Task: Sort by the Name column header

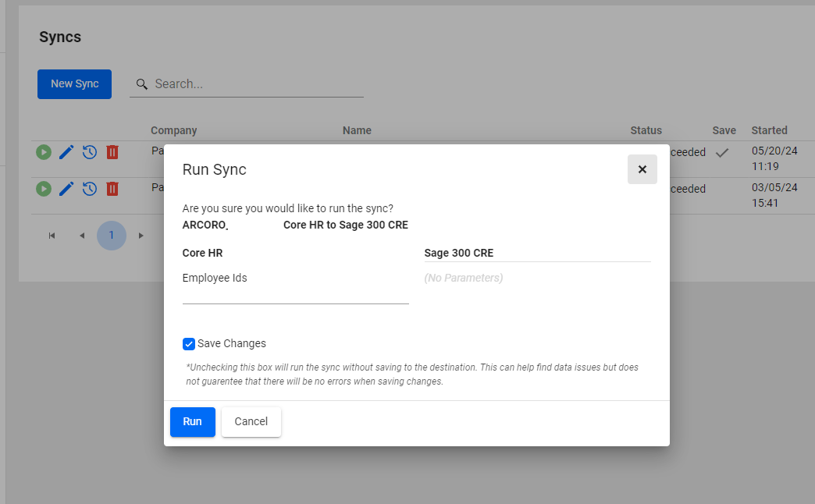Action: 357,130
